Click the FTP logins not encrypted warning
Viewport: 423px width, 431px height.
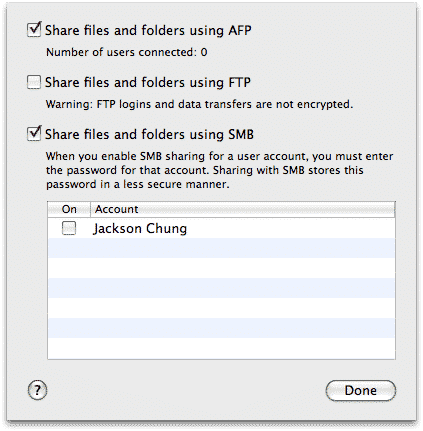pyautogui.click(x=199, y=104)
